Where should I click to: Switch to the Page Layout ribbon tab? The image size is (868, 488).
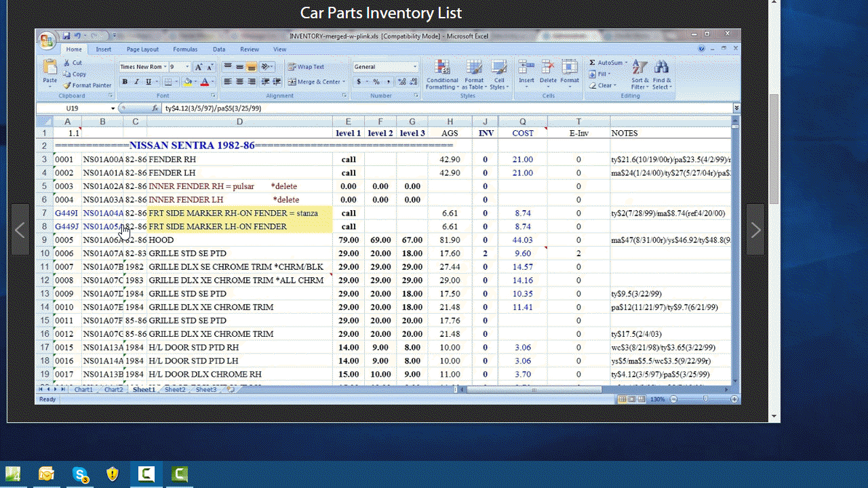coord(142,49)
